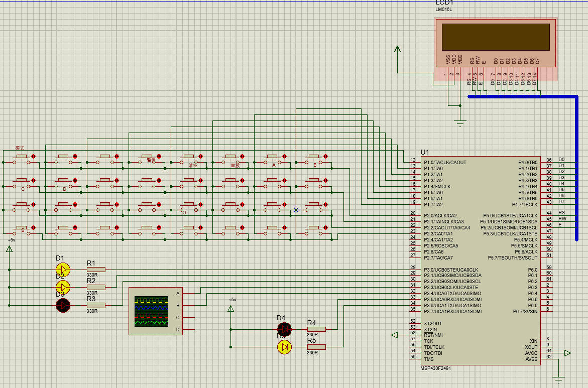Screen dimensions: 588x388
Task: Push the keypad button labeled D
Action: point(63,181)
